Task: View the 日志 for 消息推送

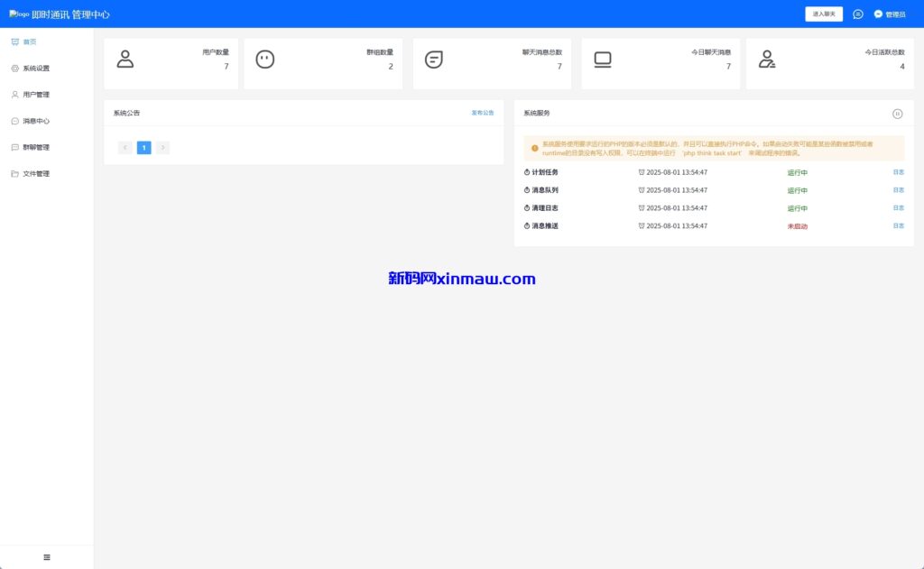Action: (x=898, y=225)
